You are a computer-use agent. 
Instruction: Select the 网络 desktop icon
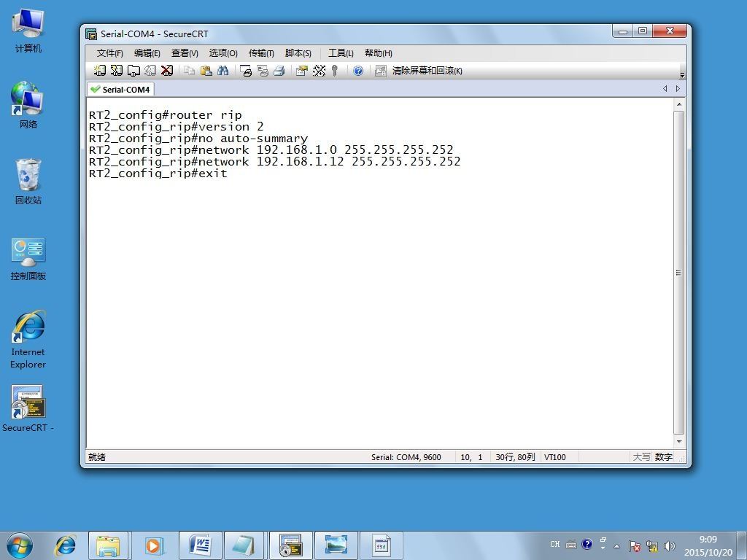pos(28,105)
